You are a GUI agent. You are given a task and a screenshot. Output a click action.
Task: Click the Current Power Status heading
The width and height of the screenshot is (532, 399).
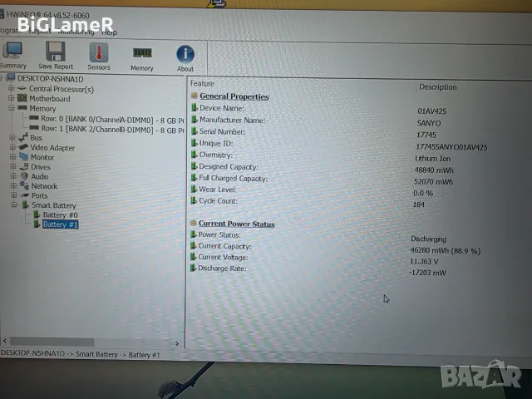click(236, 224)
